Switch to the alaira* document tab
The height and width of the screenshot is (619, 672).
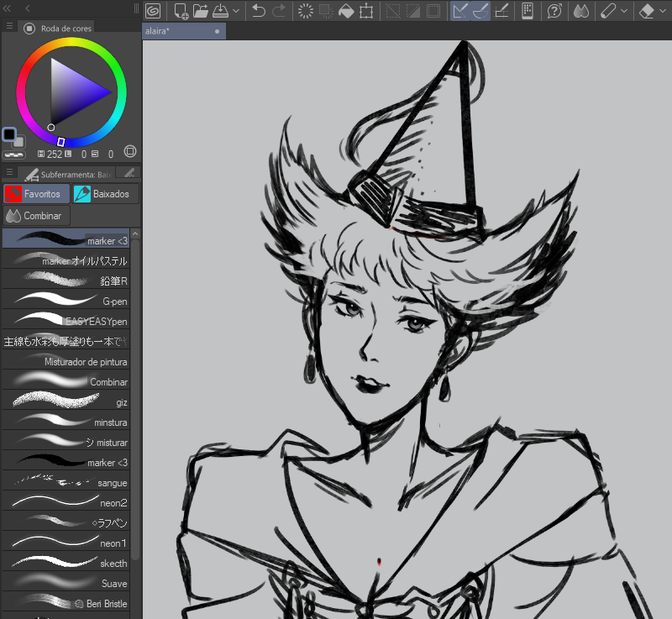(184, 31)
